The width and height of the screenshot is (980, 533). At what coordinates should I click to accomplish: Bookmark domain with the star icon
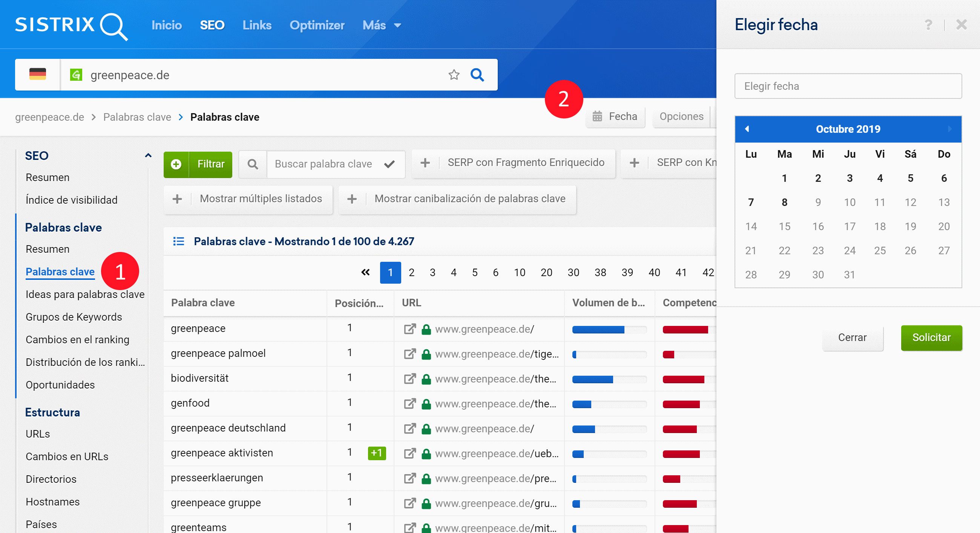coord(454,75)
